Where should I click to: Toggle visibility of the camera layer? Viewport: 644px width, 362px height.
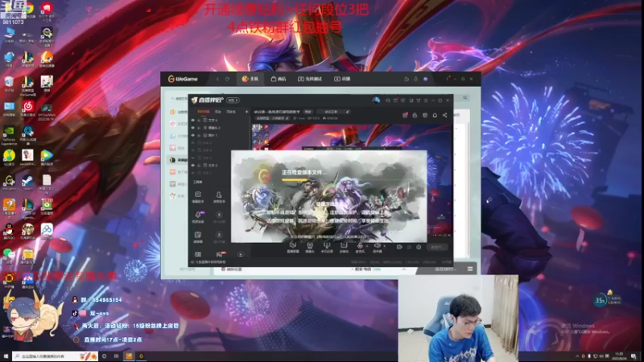point(192,128)
